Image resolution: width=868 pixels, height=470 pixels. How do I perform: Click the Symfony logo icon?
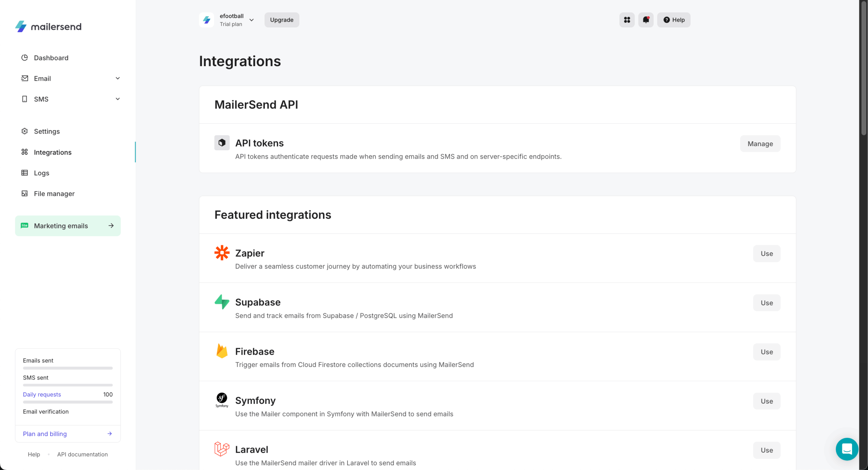tap(222, 400)
